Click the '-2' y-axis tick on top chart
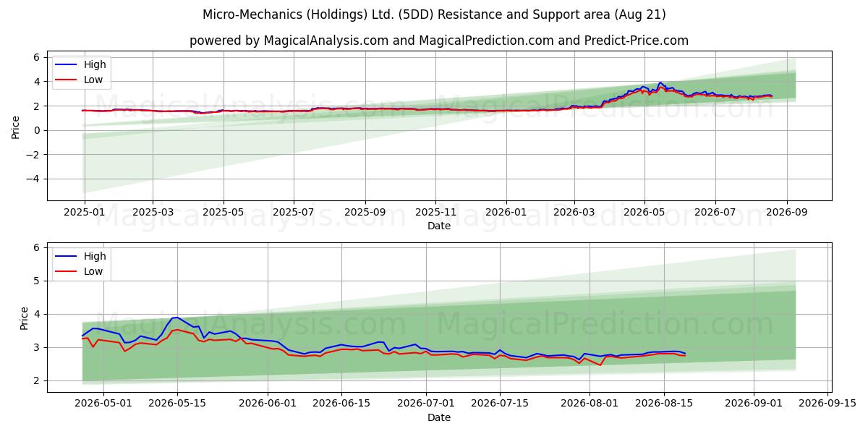This screenshot has width=868, height=434. pos(35,155)
